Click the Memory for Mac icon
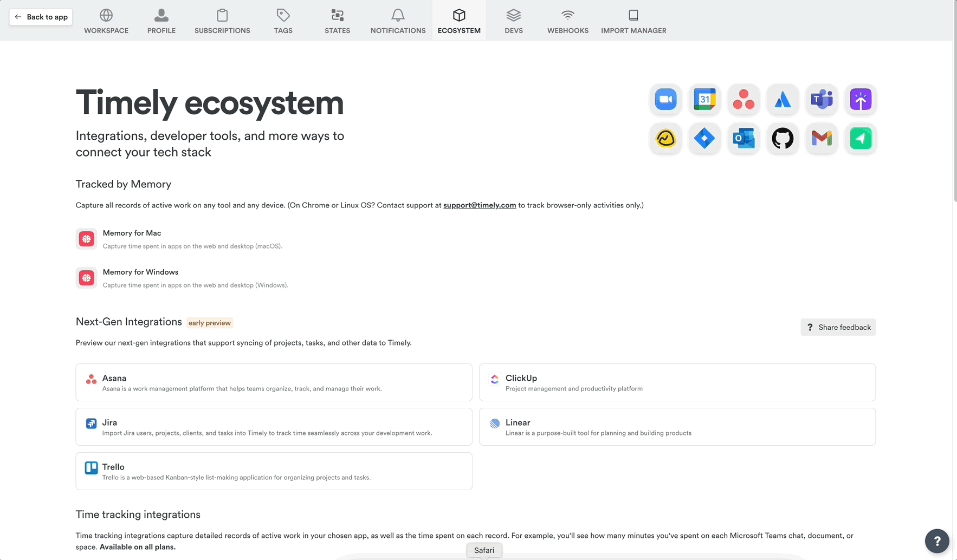Viewport: 957px width, 560px height. tap(87, 239)
